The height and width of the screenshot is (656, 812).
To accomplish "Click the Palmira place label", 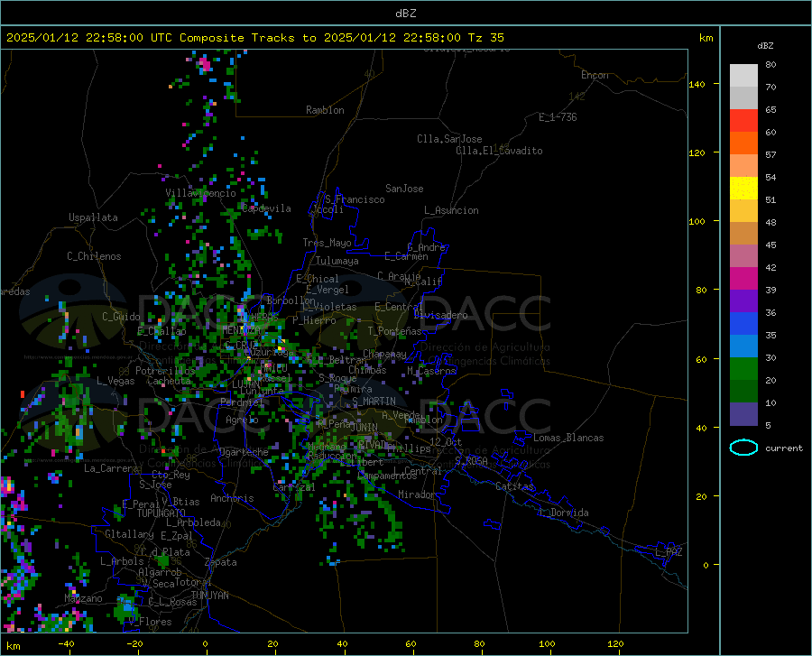I will click(353, 389).
